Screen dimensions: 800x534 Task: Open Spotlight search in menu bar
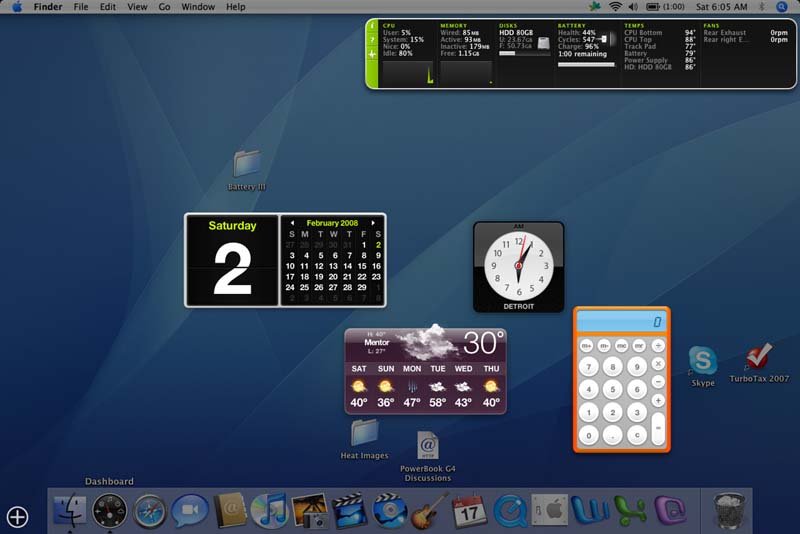click(782, 7)
